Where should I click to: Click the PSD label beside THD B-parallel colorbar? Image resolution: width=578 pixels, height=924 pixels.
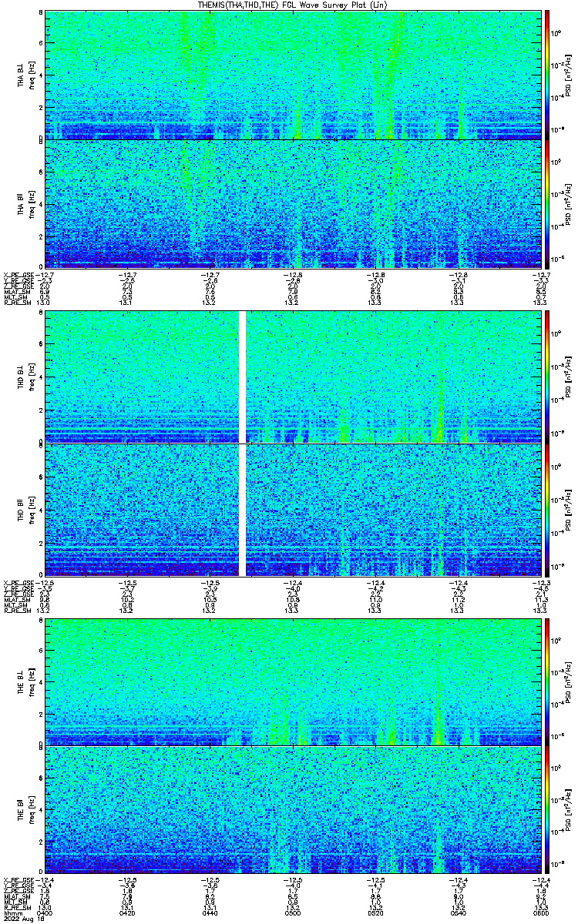point(567,510)
